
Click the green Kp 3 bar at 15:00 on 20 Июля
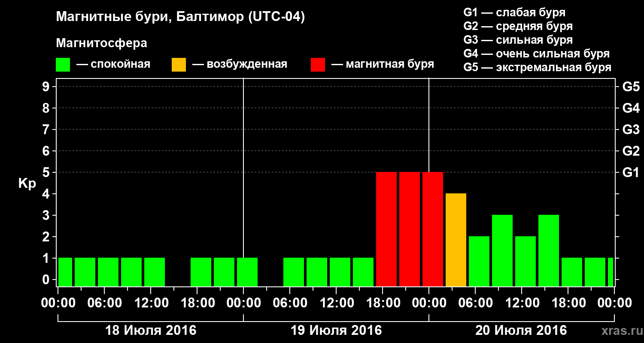[x=549, y=251]
